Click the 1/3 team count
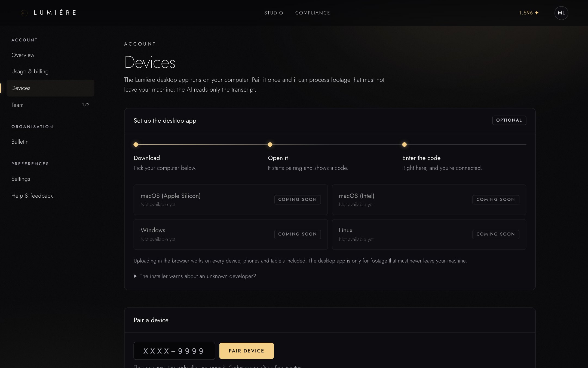Viewport: 588px width, 368px height. [x=86, y=105]
